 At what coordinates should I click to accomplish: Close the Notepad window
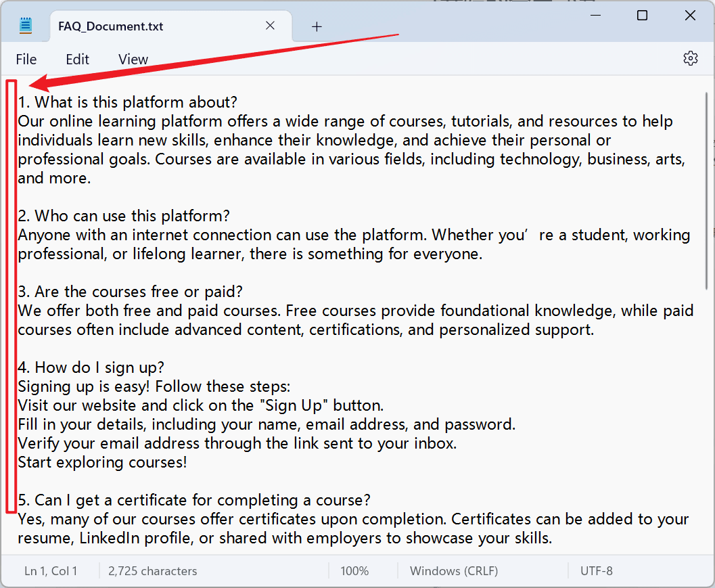click(x=690, y=16)
